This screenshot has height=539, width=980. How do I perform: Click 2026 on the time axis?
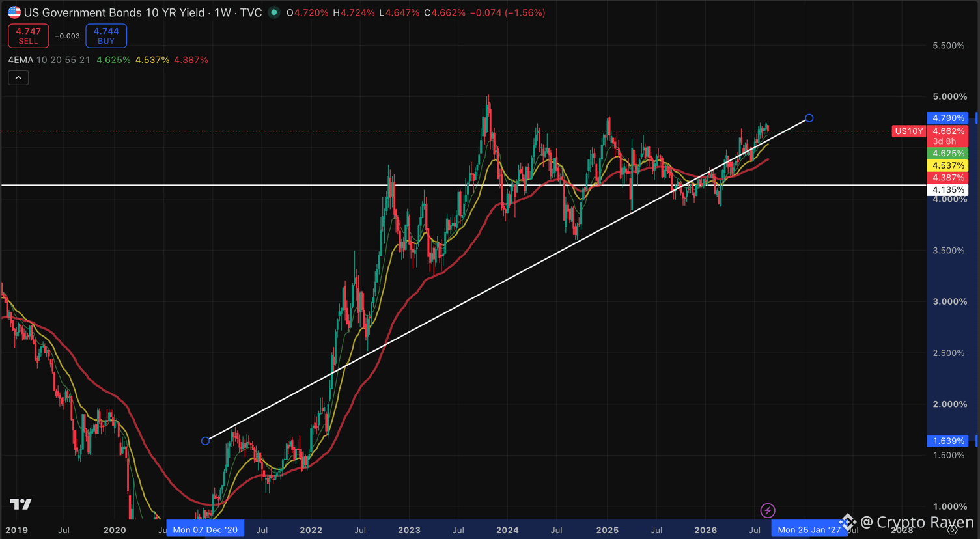706,530
